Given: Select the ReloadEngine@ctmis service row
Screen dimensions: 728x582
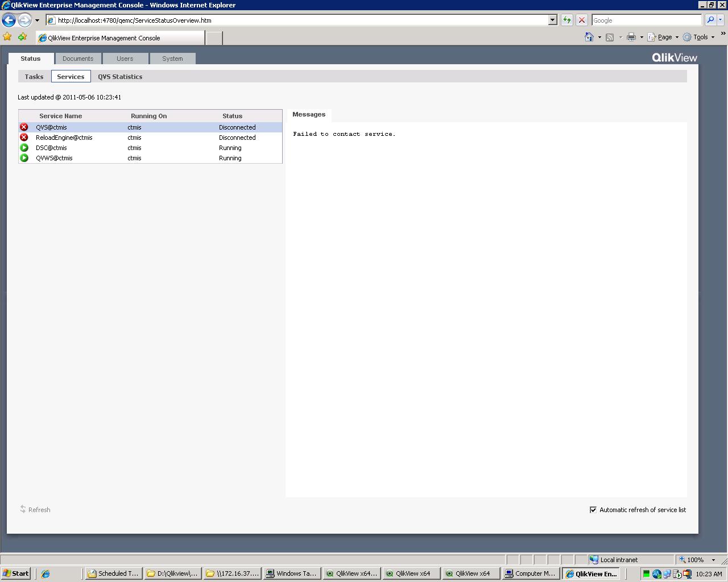Looking at the screenshot, I should tap(150, 138).
